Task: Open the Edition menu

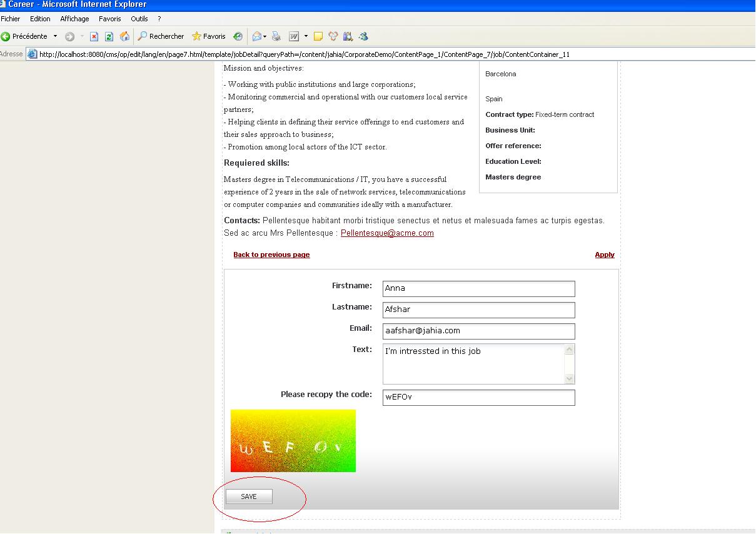Action: [x=40, y=19]
